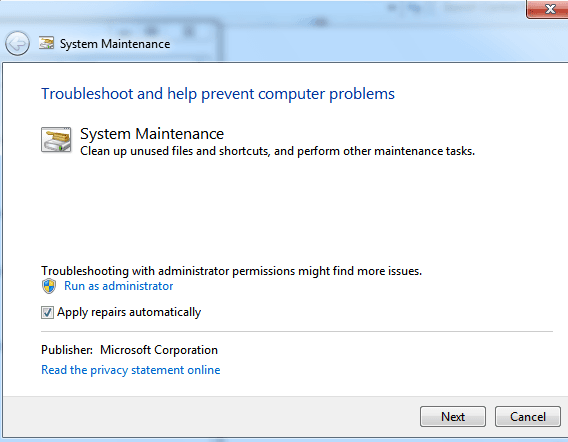Screen dimensions: 568x442
Task: Click the "Troubleshoot and help prevent computer problems" heading
Action: pos(218,94)
